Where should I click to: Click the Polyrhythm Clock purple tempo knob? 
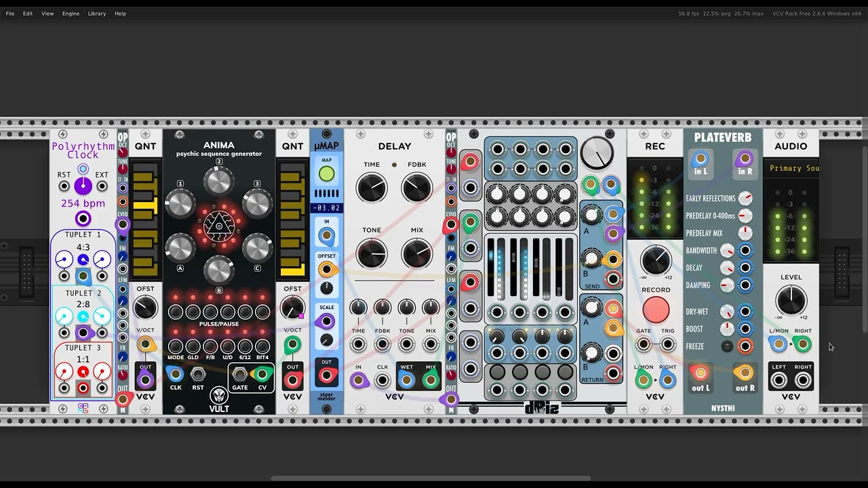coord(83,185)
